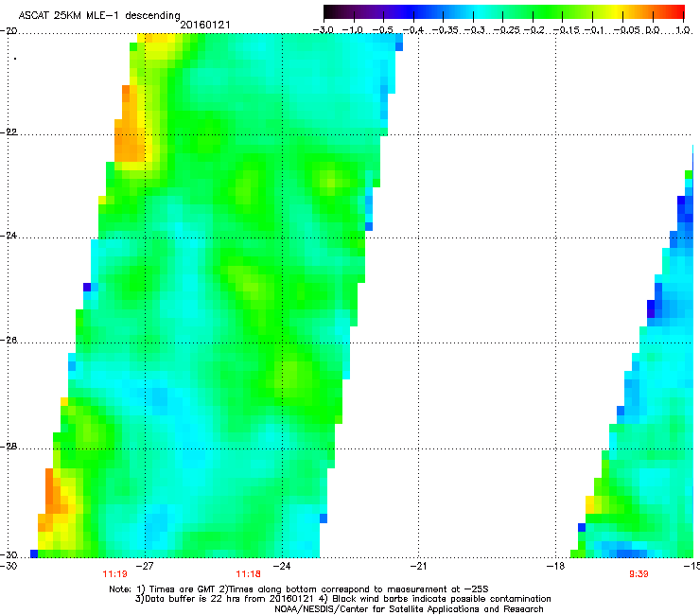Screen dimensions: 700x615
Task: Click the "-22" latitude axis label
Action: [9, 132]
